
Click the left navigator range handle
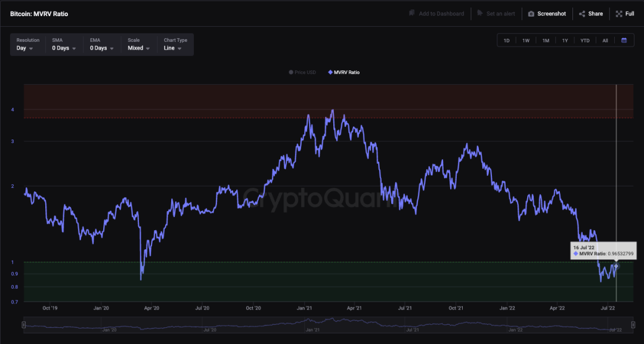pos(24,325)
